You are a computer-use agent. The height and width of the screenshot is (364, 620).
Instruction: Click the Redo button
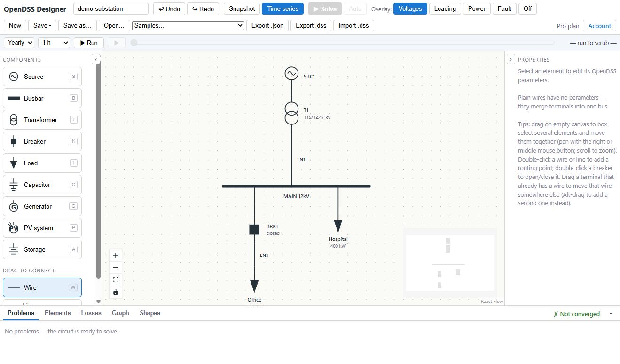click(x=203, y=9)
